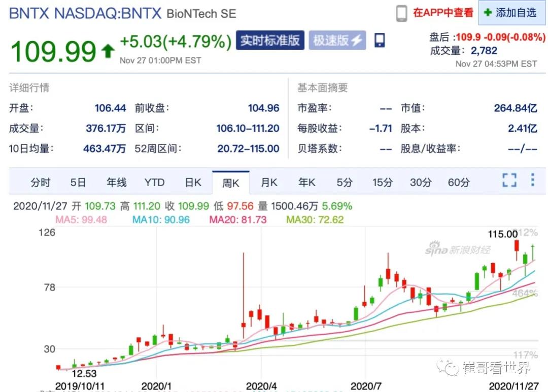548x392 pixels.
Task: Open the chart's three-dot options menu
Action: 532,180
